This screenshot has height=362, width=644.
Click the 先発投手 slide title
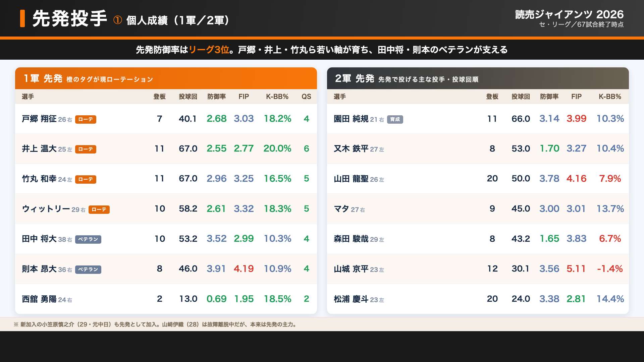click(x=70, y=18)
